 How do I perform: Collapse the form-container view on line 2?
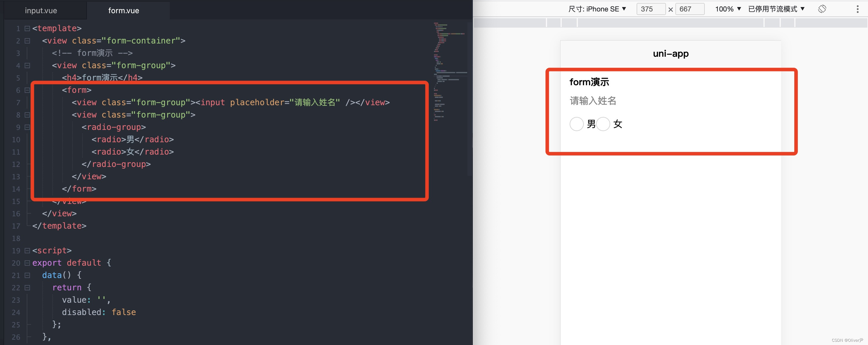[27, 41]
